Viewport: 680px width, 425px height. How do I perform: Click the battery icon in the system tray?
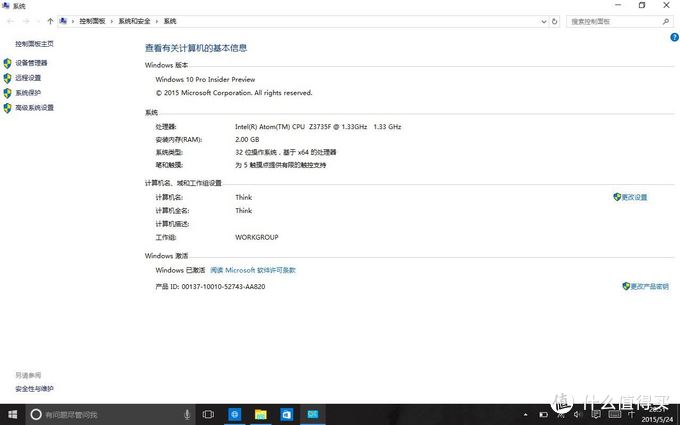[543, 415]
